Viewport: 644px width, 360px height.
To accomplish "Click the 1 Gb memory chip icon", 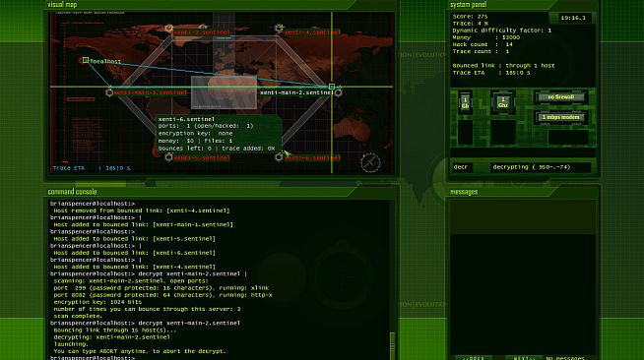I will tap(465, 102).
